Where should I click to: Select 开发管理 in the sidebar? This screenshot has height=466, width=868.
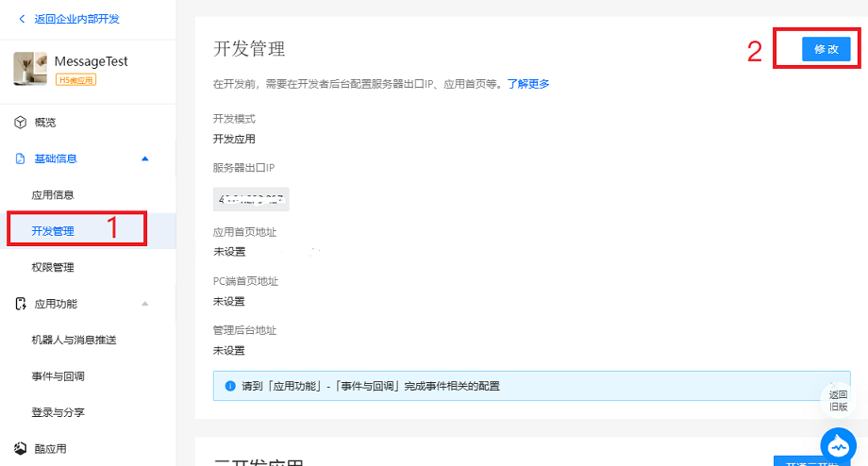click(53, 231)
